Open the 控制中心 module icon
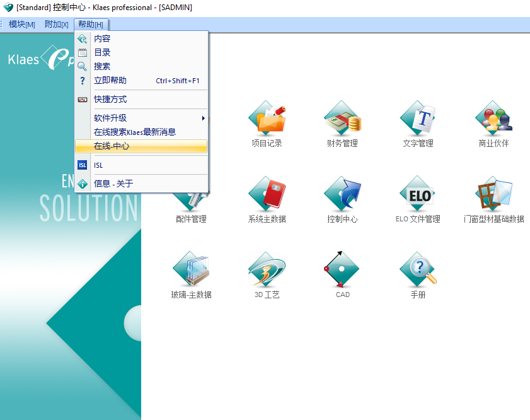 tap(342, 194)
